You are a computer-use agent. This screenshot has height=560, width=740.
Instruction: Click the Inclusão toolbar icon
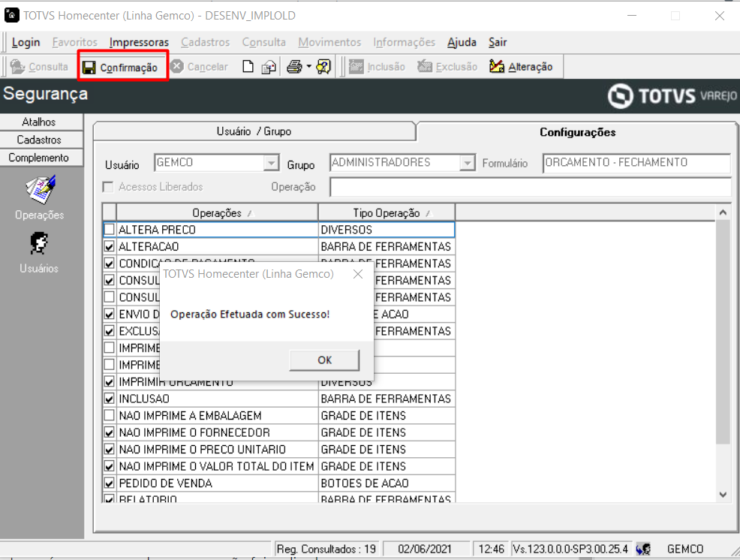[356, 67]
